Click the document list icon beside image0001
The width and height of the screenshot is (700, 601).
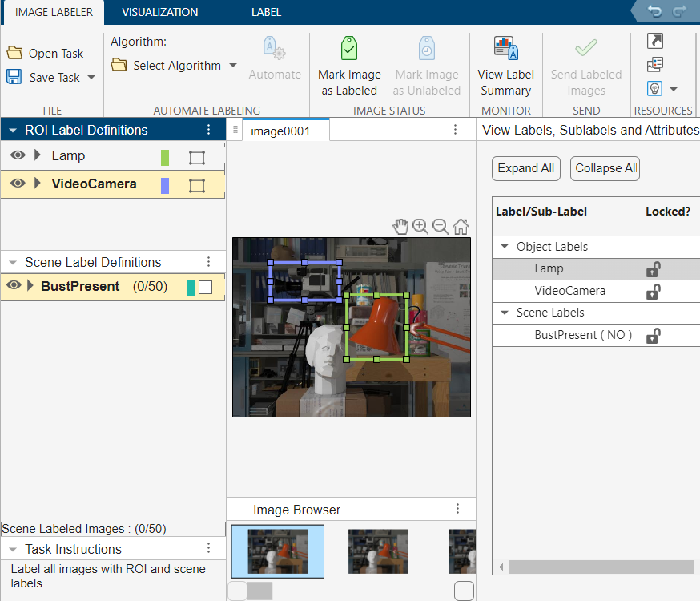[235, 130]
